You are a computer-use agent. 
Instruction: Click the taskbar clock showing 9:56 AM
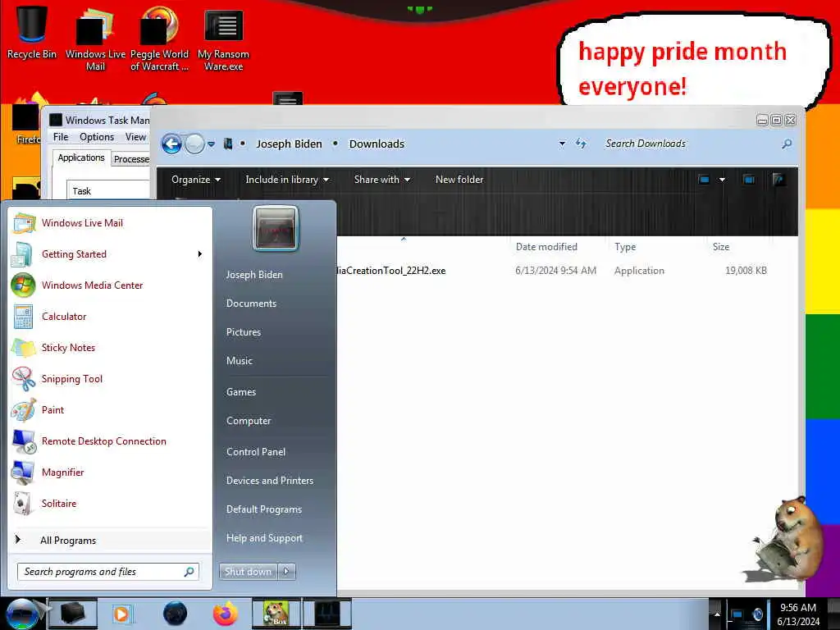[x=797, y=614]
